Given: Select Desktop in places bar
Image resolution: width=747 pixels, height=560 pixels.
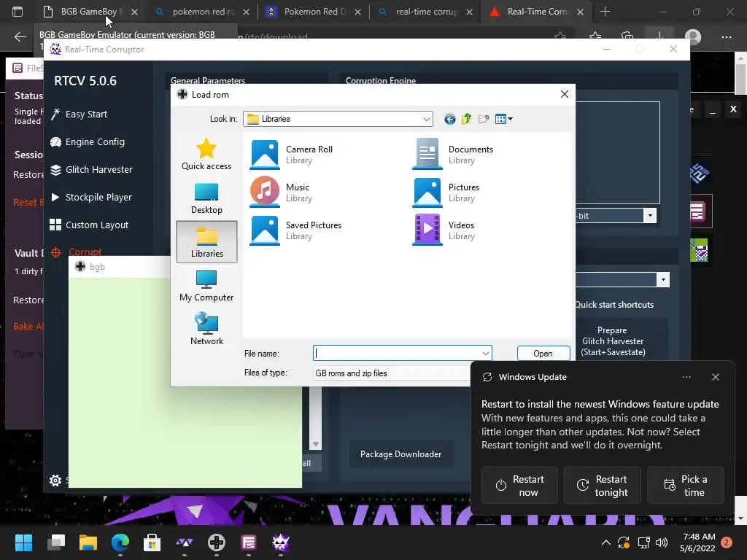Looking at the screenshot, I should click(206, 198).
